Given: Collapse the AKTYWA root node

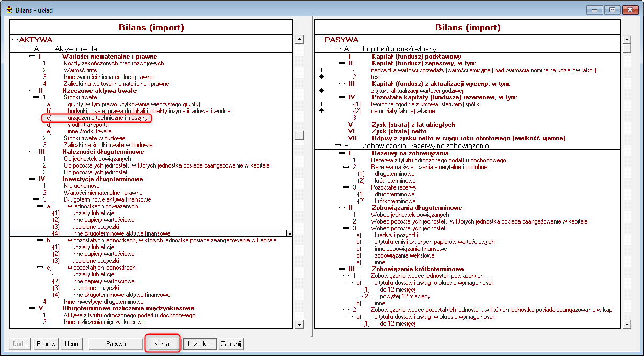Looking at the screenshot, I should click(x=15, y=40).
